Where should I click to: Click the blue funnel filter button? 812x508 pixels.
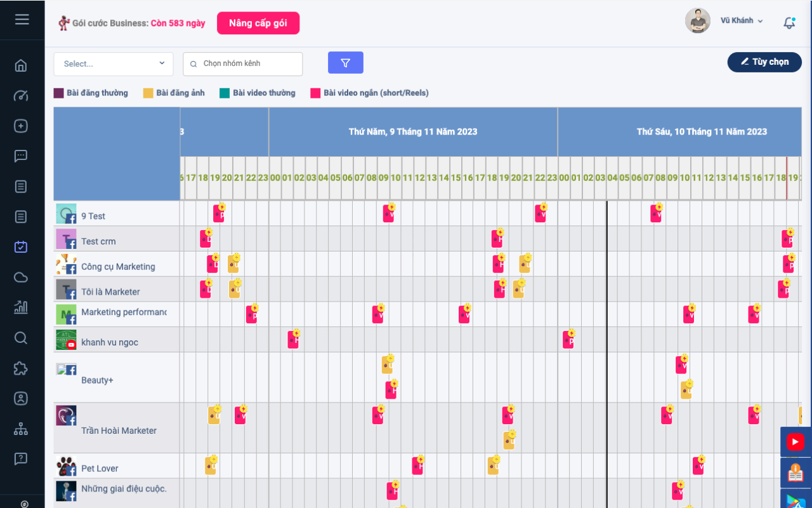point(346,63)
